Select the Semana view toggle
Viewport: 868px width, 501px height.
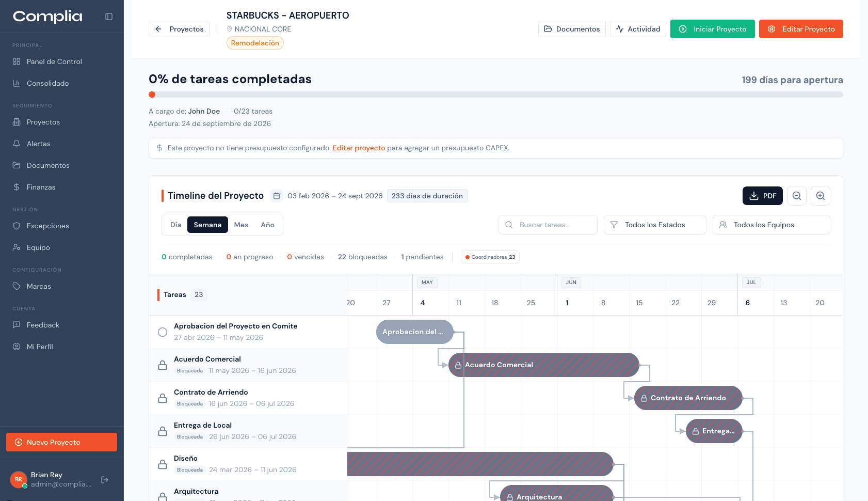[207, 225]
